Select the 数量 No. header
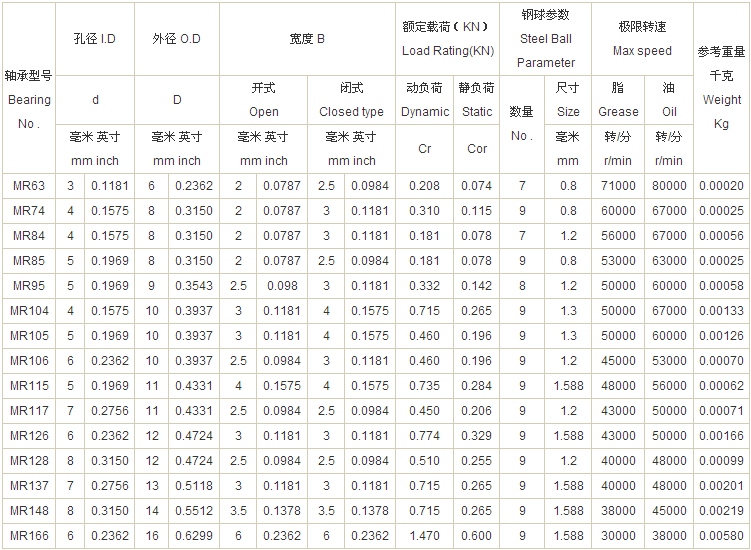Image resolution: width=751 pixels, height=550 pixels. tap(522, 124)
